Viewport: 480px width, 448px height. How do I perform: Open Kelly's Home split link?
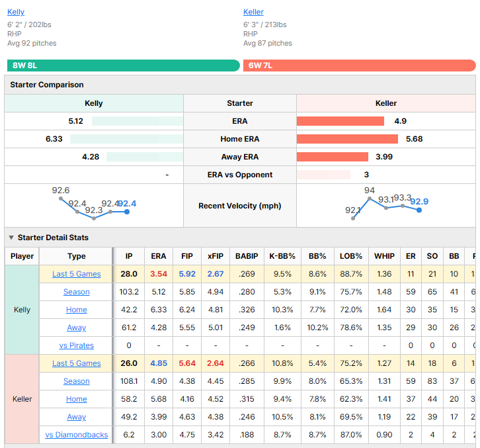(x=76, y=310)
